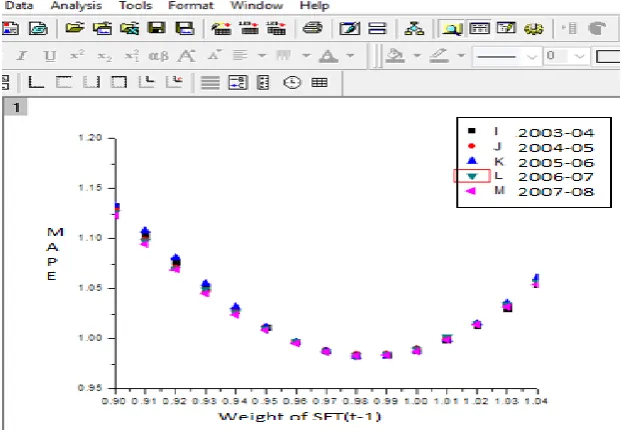Click the Duplicate window icon
Screen dimensions: 621x430
377,29
